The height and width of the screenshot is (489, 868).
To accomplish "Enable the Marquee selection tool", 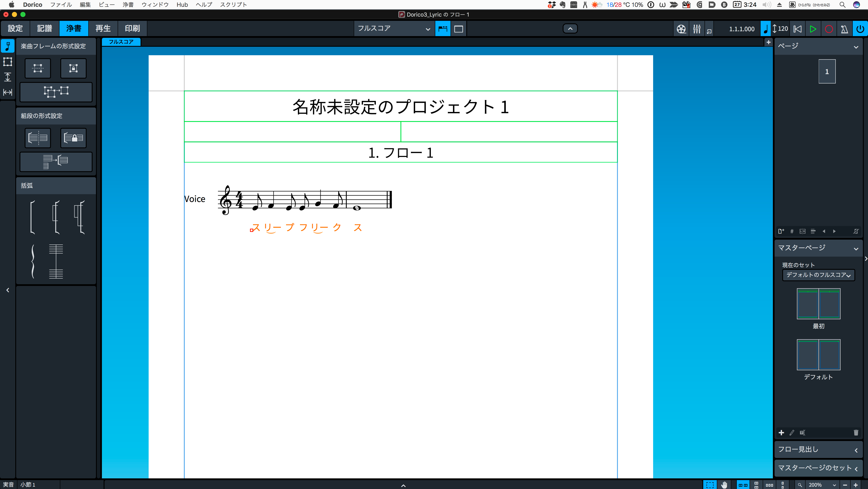I will coord(710,485).
